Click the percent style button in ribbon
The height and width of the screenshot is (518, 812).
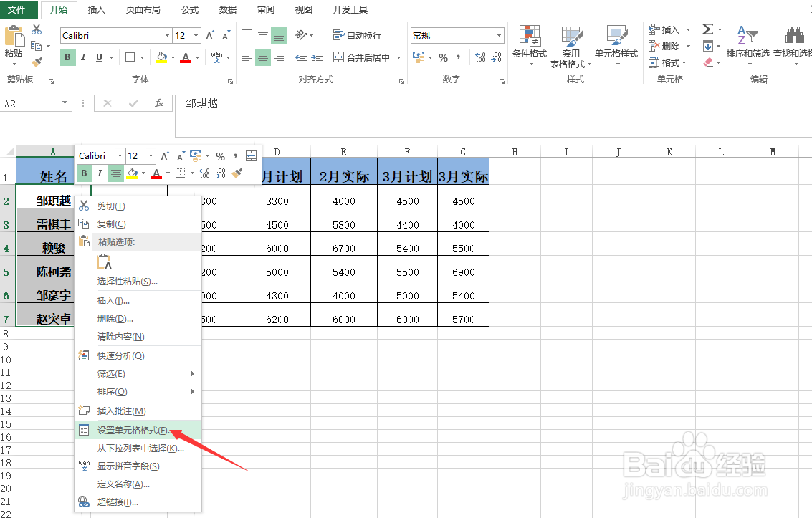pyautogui.click(x=444, y=57)
